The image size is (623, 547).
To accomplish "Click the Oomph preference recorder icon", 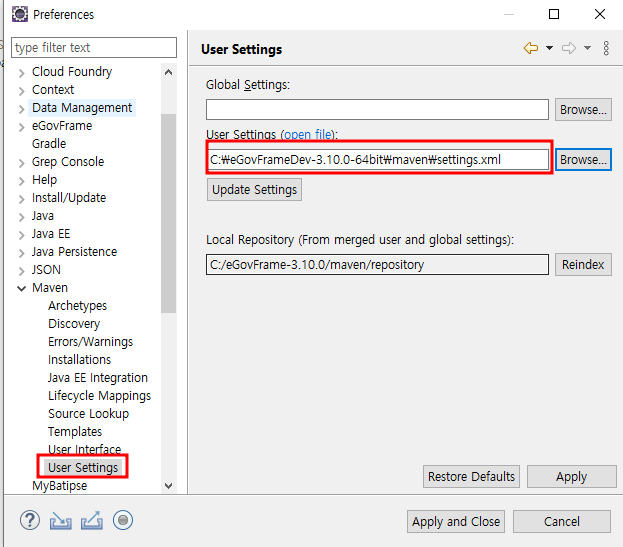I will 123,520.
